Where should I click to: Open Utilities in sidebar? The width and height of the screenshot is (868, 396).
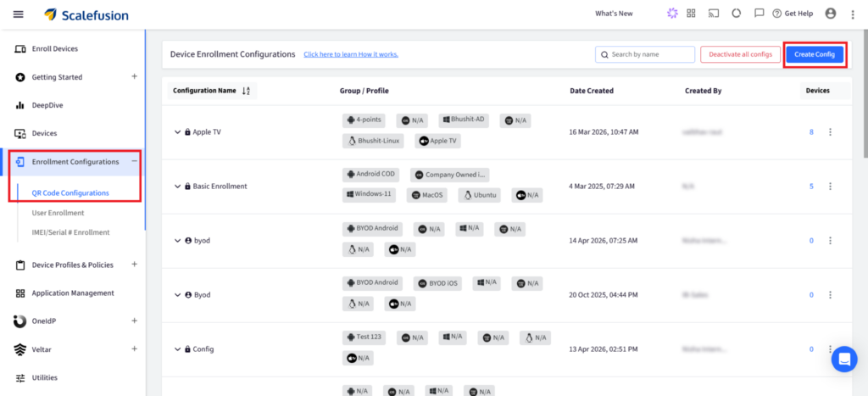45,377
